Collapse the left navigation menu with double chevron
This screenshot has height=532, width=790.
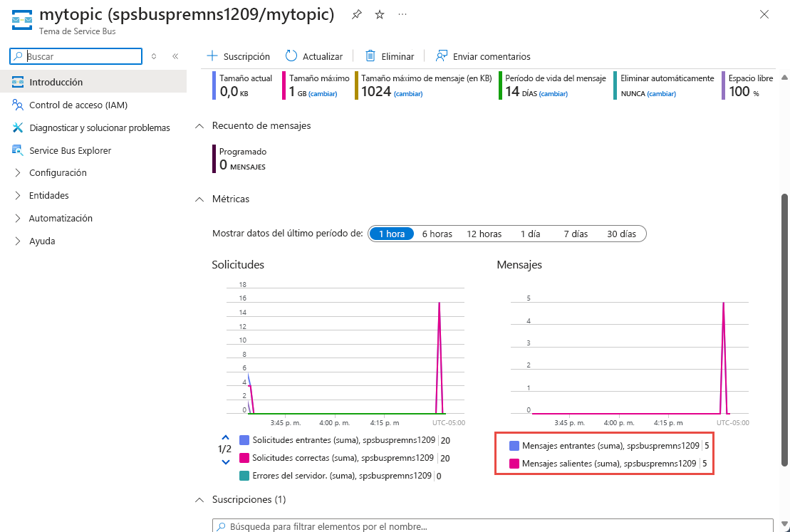coord(175,56)
